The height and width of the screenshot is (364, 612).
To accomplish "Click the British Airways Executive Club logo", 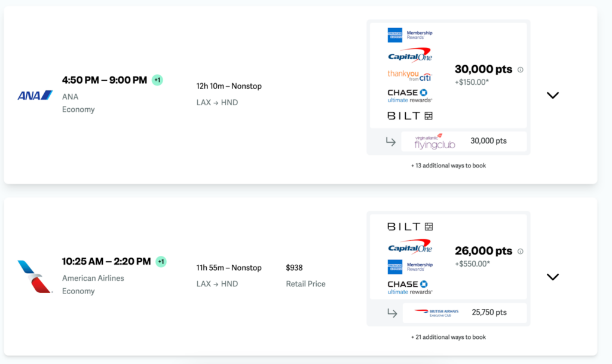I will 436,313.
